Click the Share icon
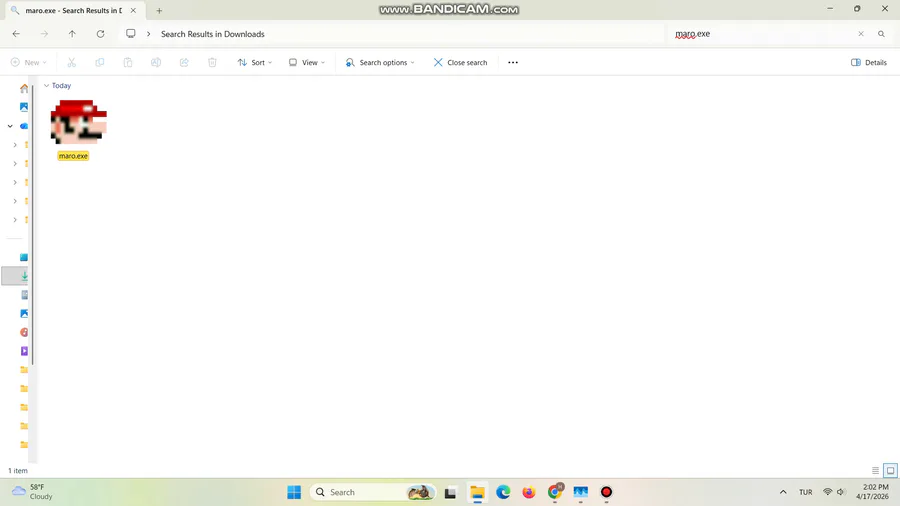Screen dimensions: 900x506 tap(184, 62)
